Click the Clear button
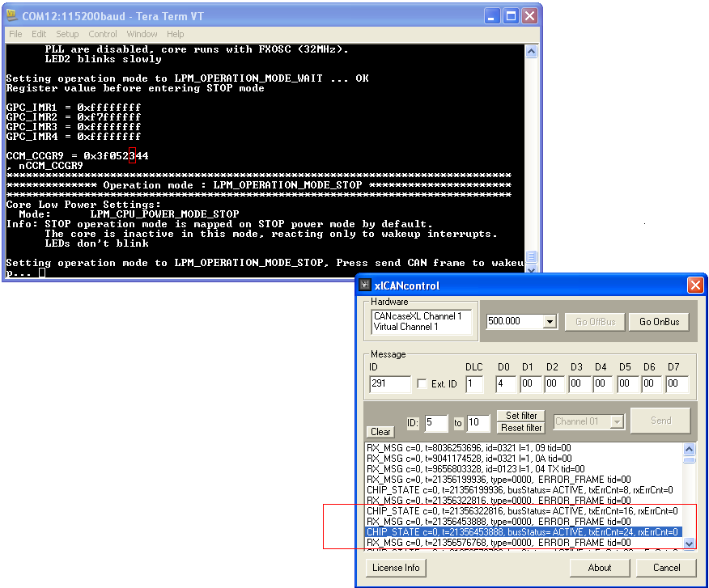Image resolution: width=709 pixels, height=588 pixels. (380, 432)
